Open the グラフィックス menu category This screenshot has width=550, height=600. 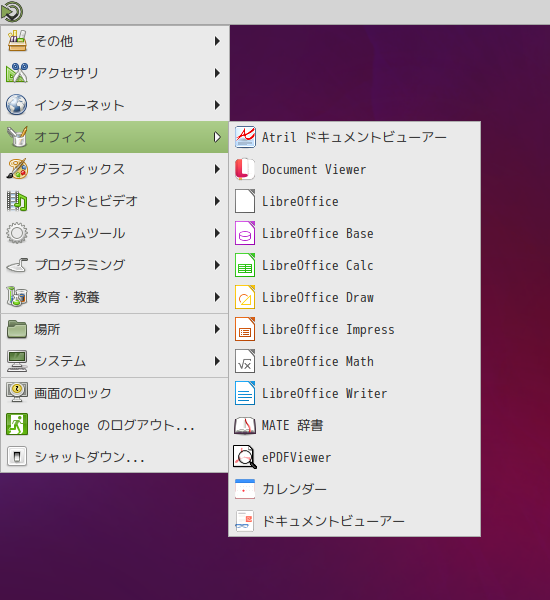coord(114,169)
